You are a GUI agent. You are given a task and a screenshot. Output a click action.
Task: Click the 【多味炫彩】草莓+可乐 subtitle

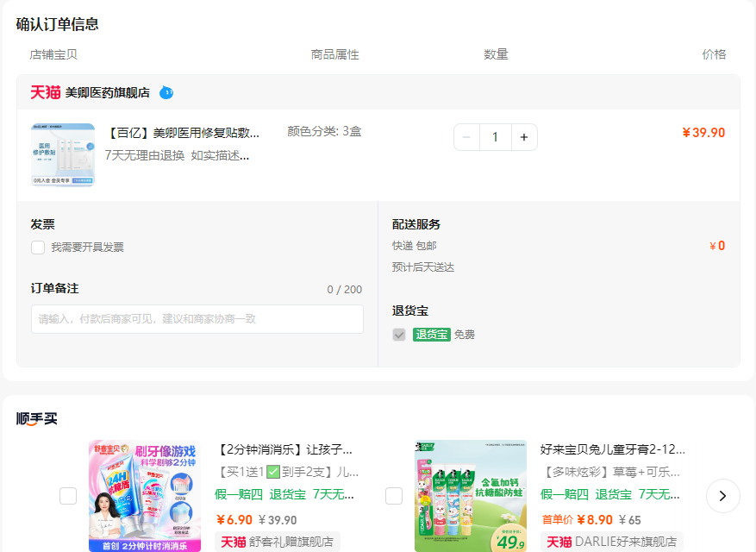pyautogui.click(x=610, y=472)
